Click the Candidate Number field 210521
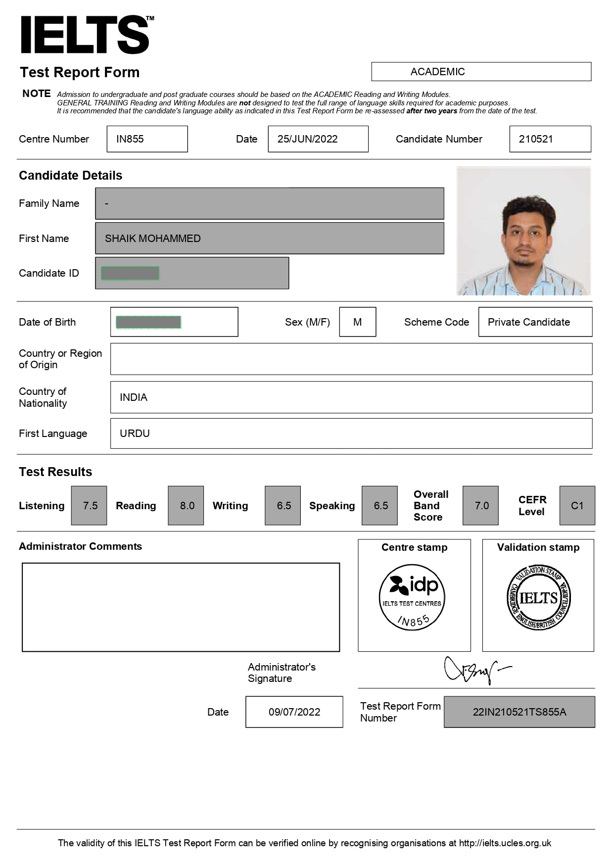The height and width of the screenshot is (868, 614). (550, 139)
